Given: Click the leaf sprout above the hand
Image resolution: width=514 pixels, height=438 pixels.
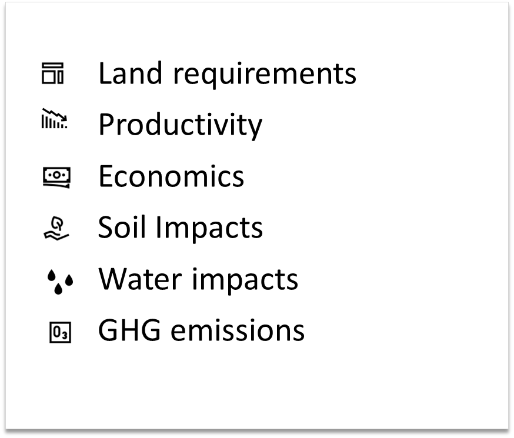Looking at the screenshot, I should click(58, 223).
